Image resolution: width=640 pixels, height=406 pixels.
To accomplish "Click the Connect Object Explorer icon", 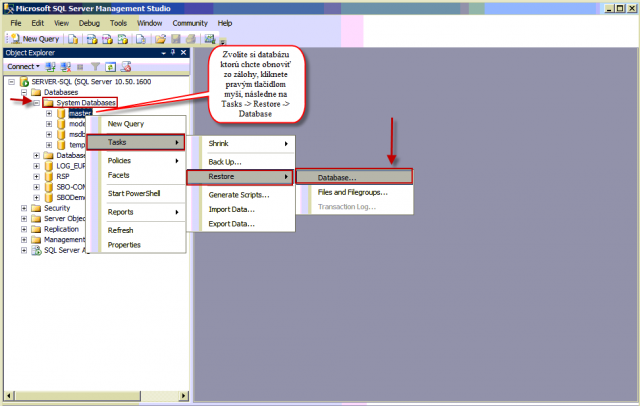I will pyautogui.click(x=51, y=67).
